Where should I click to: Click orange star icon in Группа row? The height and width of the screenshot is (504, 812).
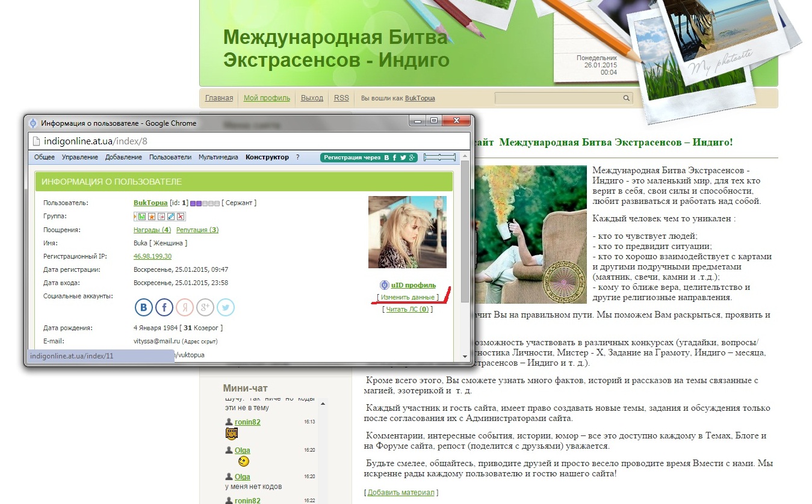(x=152, y=217)
